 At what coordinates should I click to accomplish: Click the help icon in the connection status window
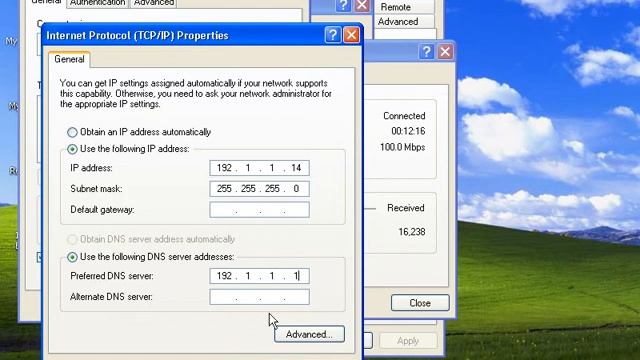pyautogui.click(x=427, y=52)
